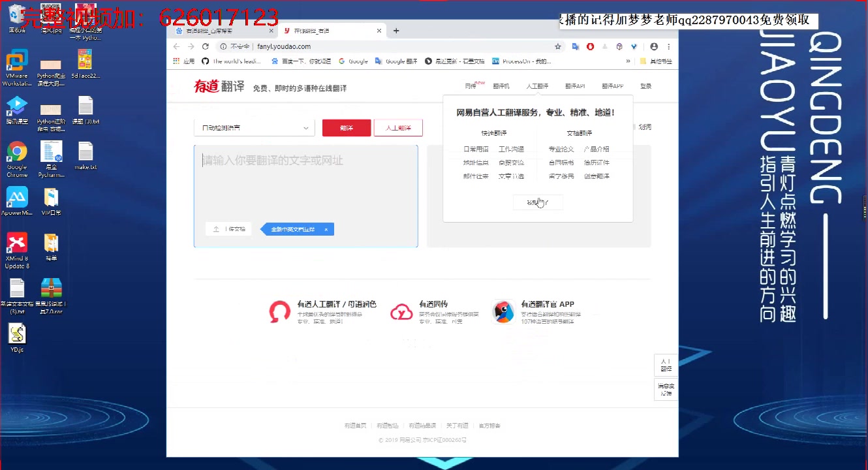
Task: Select 产品介绍 in the popup
Action: point(596,149)
